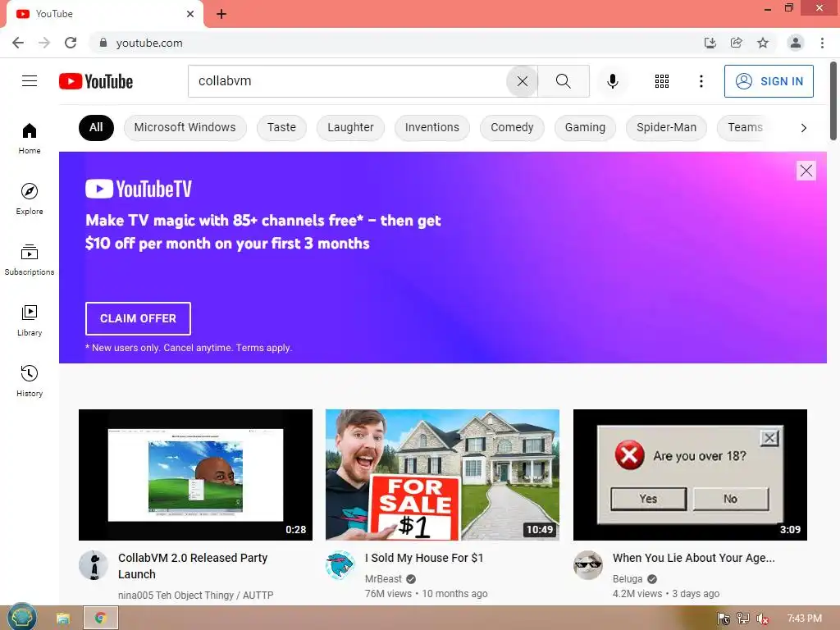840x630 pixels.
Task: Open CollabVM 2.0 Released Party Launch title
Action: (193, 566)
